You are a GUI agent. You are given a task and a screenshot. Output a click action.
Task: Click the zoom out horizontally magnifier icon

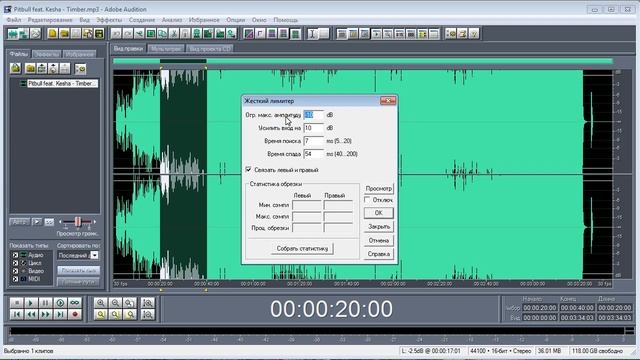pyautogui.click(x=116, y=303)
